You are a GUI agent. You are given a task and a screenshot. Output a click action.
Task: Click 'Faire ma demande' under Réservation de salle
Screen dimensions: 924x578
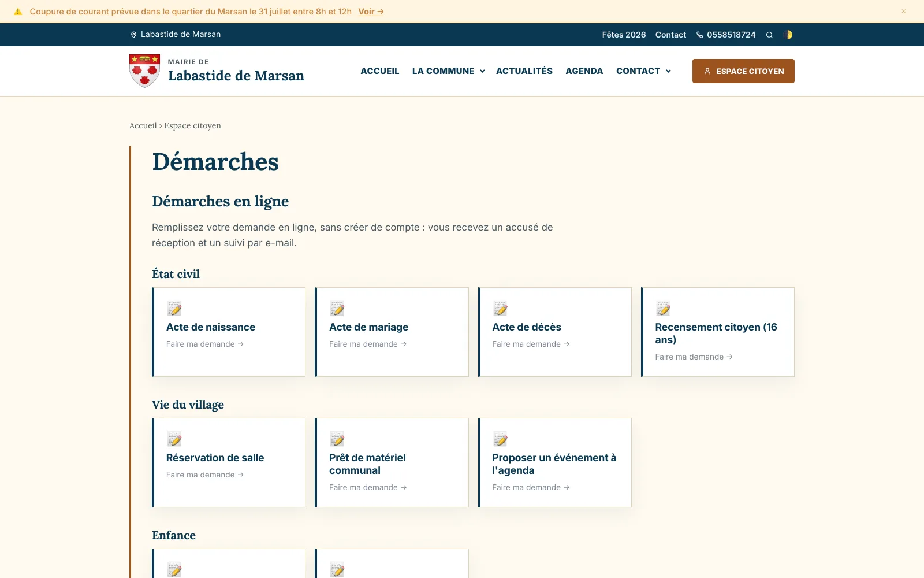(205, 475)
